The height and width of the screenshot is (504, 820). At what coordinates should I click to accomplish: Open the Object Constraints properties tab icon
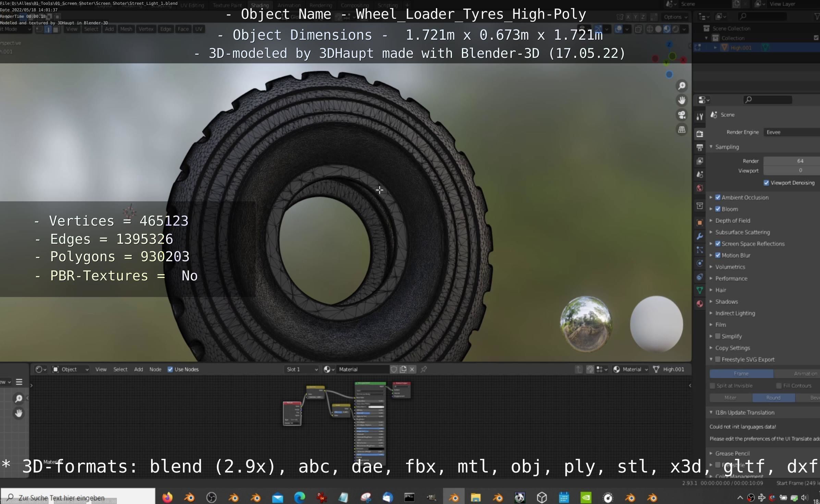pos(700,277)
